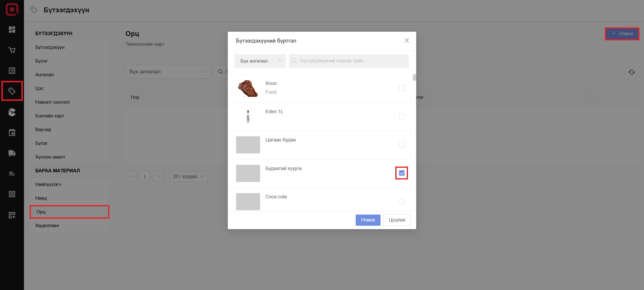644x290 pixels.
Task: Open the product tag icon in sidebar
Action: pyautogui.click(x=12, y=91)
